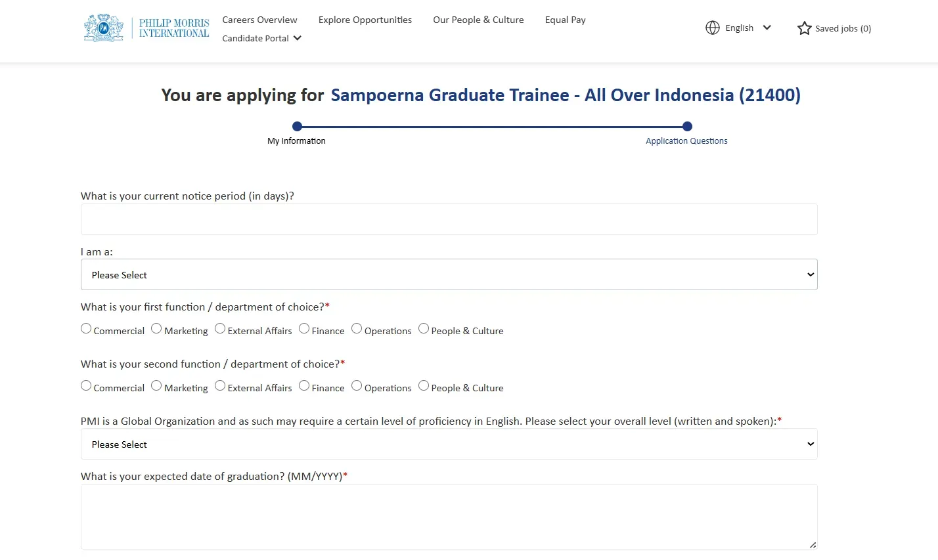Screen dimensions: 938x560
Task: Open the English proficiency level dropdown
Action: coord(449,444)
